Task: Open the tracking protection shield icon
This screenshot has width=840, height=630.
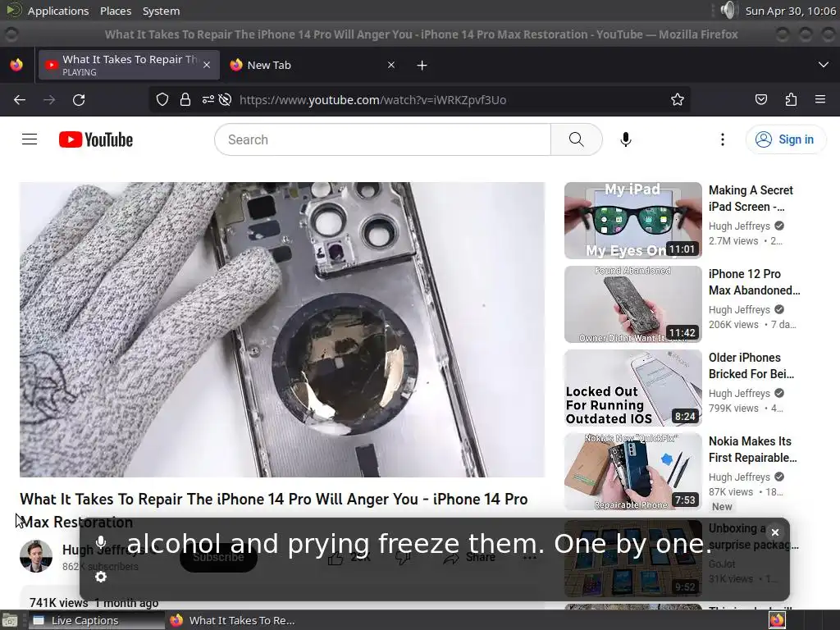Action: click(x=162, y=99)
